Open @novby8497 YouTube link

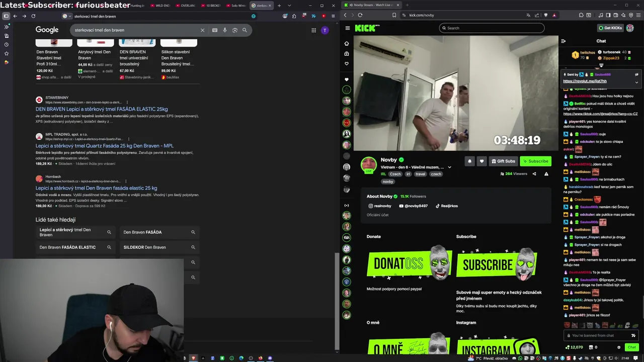pyautogui.click(x=414, y=206)
